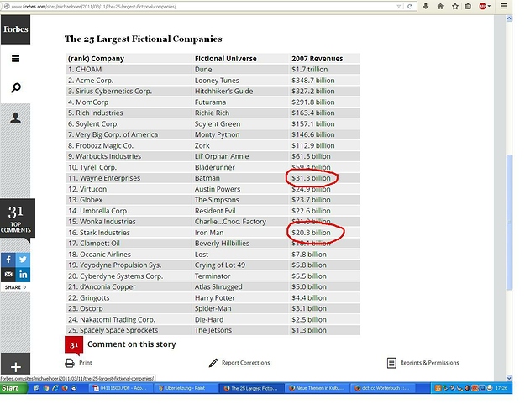Click the 2. Acme Corp. cell
Image resolution: width=525 pixels, height=420 pixels.
tap(129, 81)
